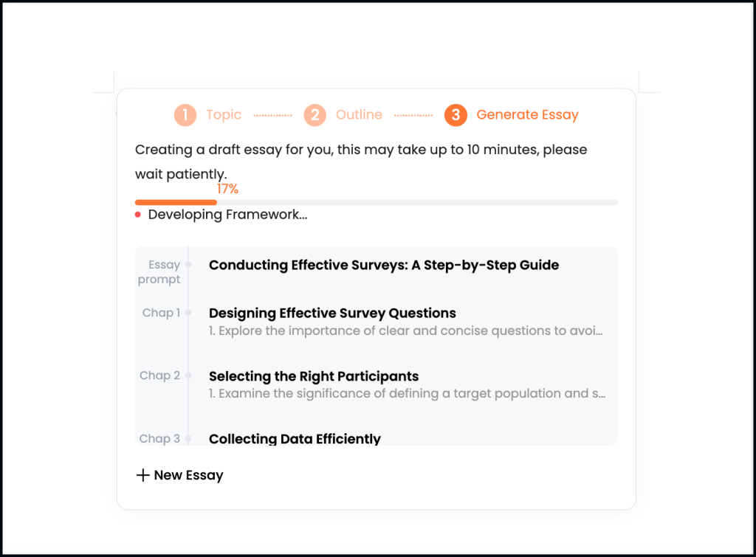Switch to the Topic step
This screenshot has width=756, height=557.
click(223, 115)
